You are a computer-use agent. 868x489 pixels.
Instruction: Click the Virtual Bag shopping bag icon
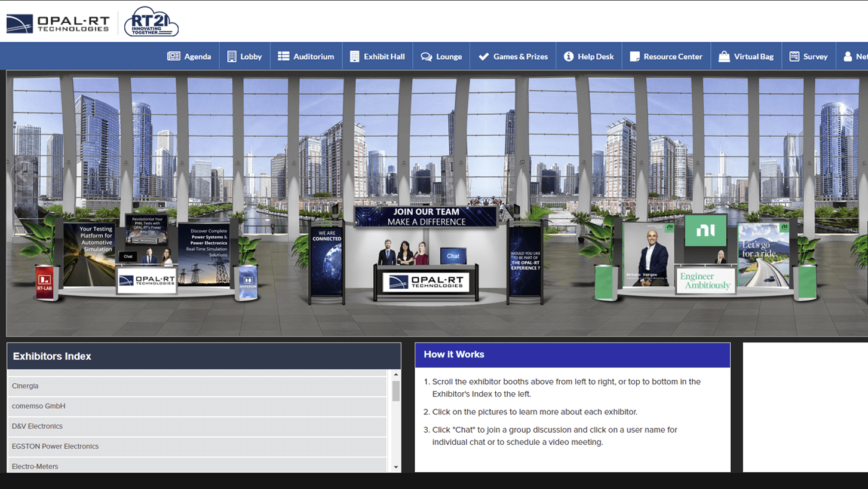pos(724,56)
